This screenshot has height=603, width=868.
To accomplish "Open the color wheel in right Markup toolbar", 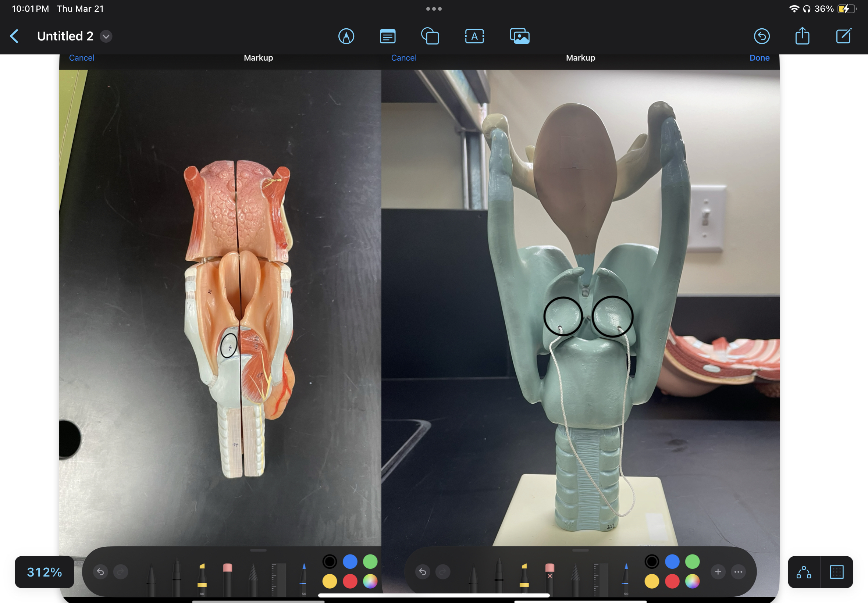I will click(692, 581).
